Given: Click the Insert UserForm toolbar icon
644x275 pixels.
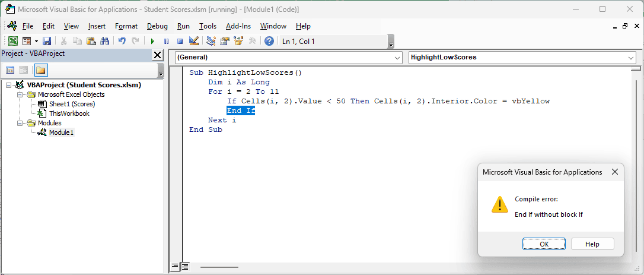Looking at the screenshot, I should [27, 41].
